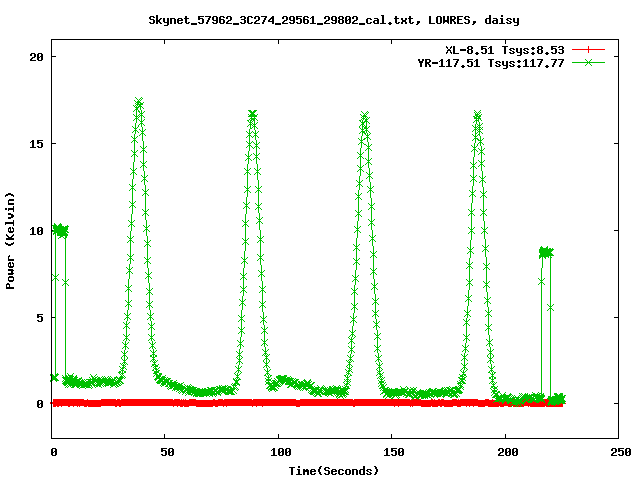This screenshot has width=640, height=480.
Task: Click the y-axis tick label 20
Action: coord(36,57)
